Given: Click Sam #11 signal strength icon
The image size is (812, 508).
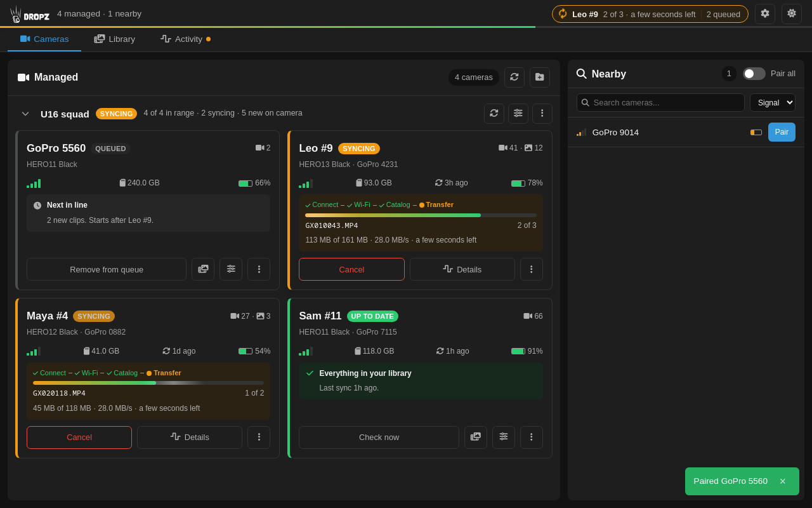Looking at the screenshot, I should click(x=306, y=351).
